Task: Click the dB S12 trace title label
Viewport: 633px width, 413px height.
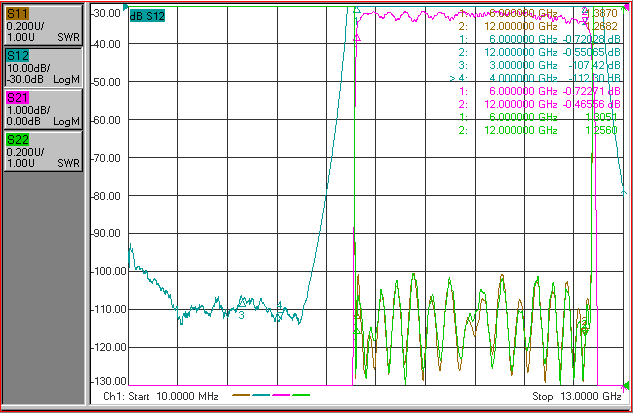Action: coord(147,16)
